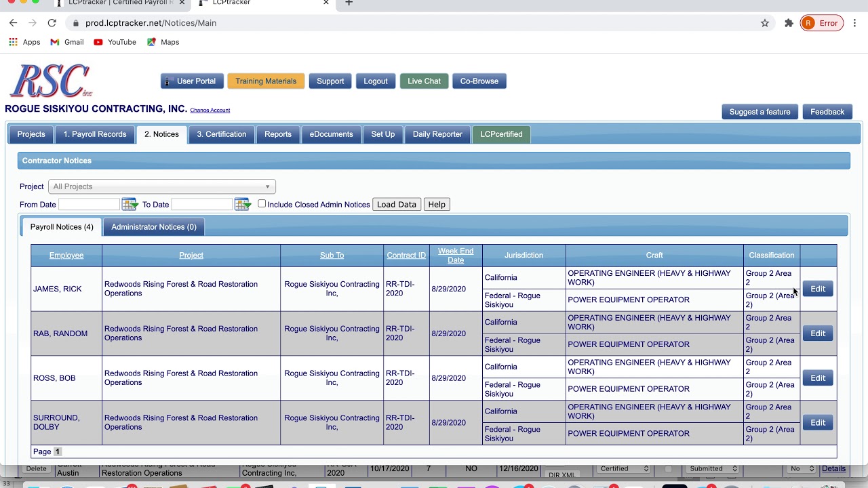Click the RSC company logo
This screenshot has height=488, width=868.
tap(50, 81)
